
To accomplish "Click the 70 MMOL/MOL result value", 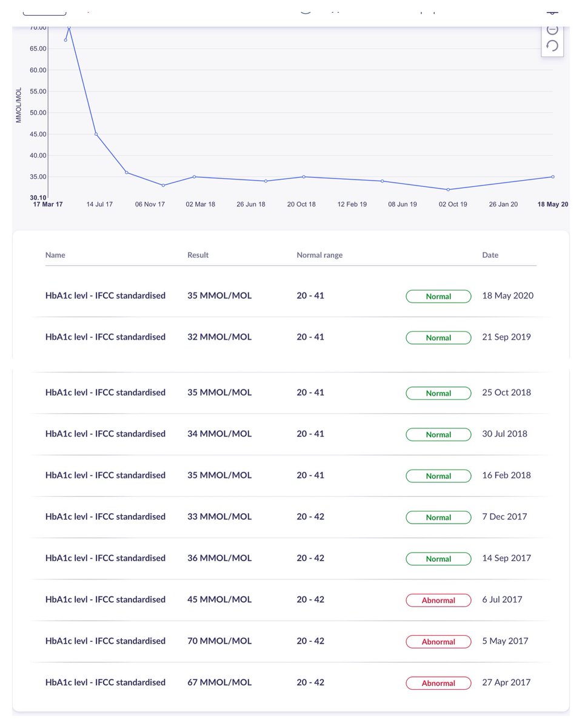I will [219, 641].
